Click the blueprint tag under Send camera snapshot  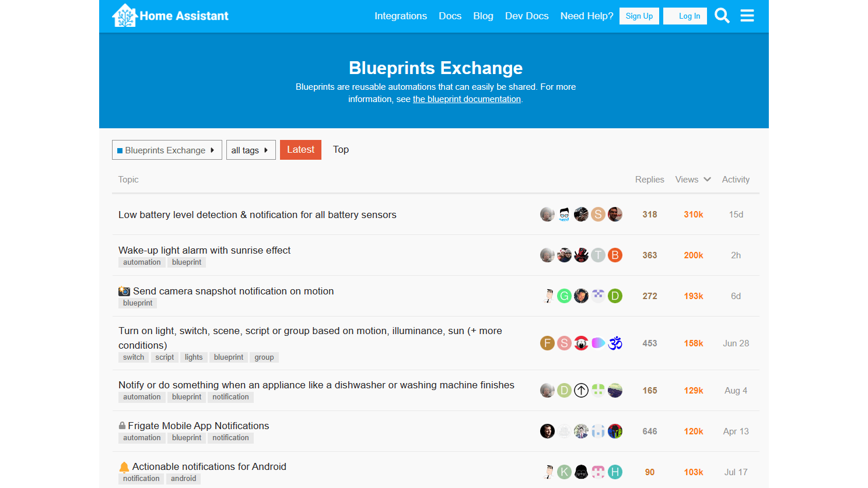click(x=138, y=303)
